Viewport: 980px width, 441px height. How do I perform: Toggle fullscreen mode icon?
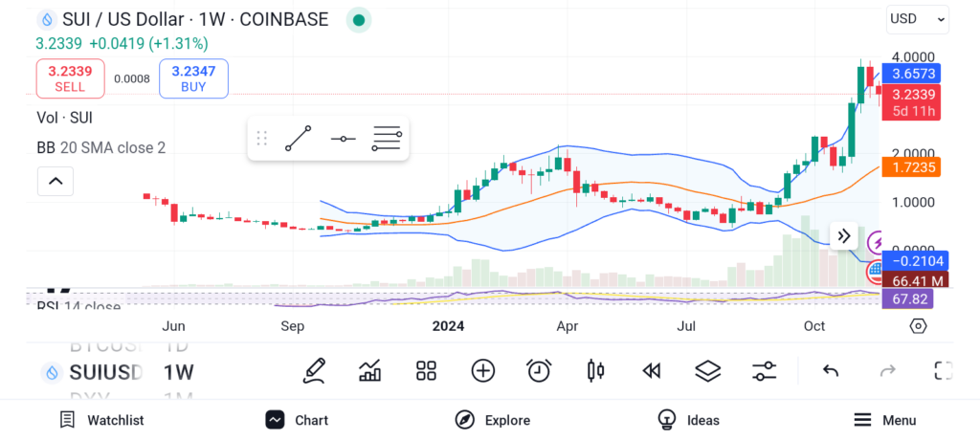coord(943,371)
